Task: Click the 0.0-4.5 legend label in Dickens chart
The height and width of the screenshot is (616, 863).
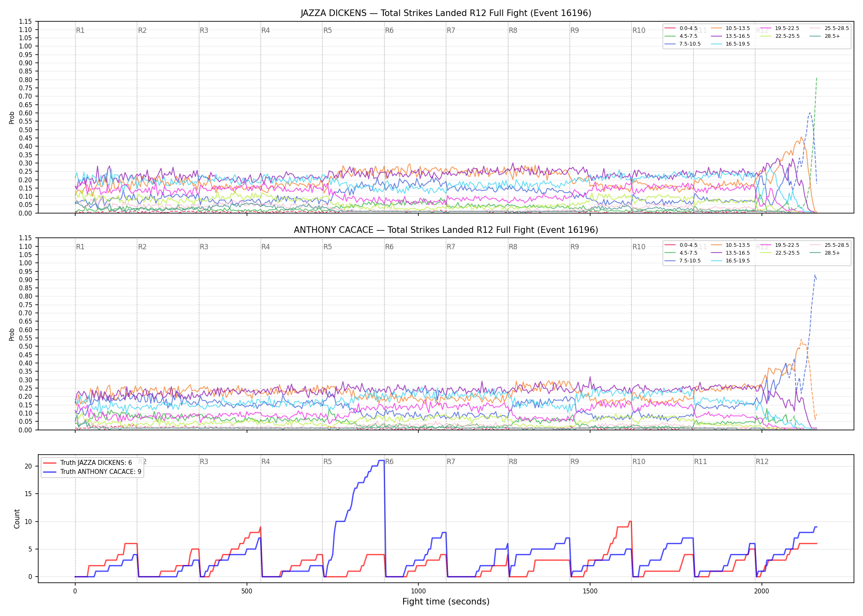Action: pyautogui.click(x=688, y=28)
